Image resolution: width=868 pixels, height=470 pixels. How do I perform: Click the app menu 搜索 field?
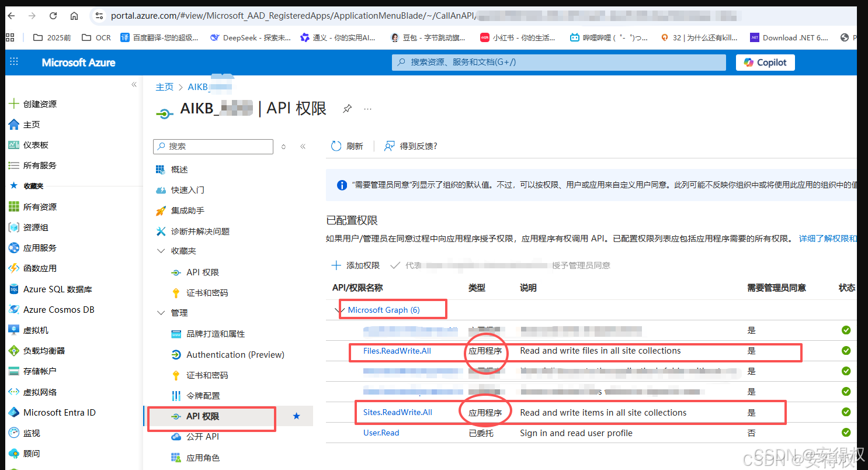click(x=213, y=146)
